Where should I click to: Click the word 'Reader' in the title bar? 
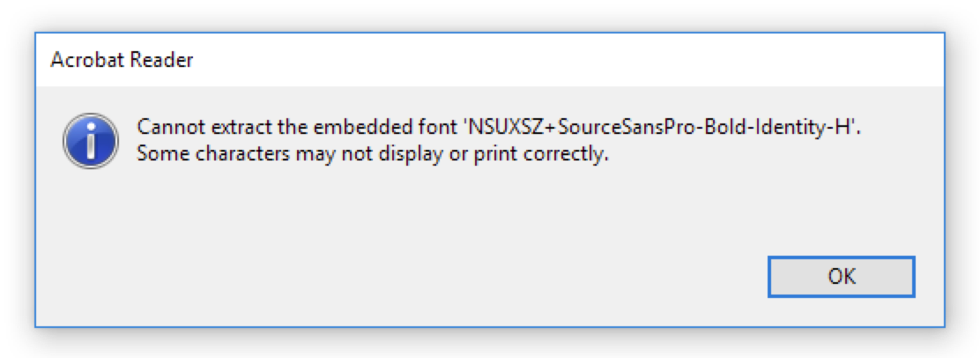click(x=162, y=60)
